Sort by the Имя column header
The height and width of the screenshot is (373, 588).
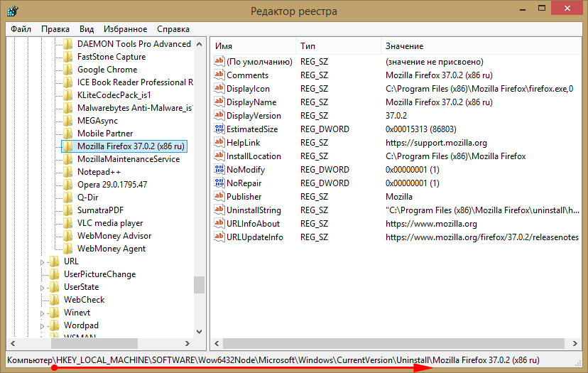[x=253, y=45]
